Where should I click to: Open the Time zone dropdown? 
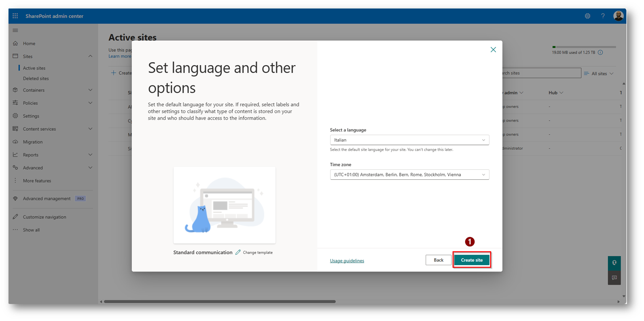[409, 174]
